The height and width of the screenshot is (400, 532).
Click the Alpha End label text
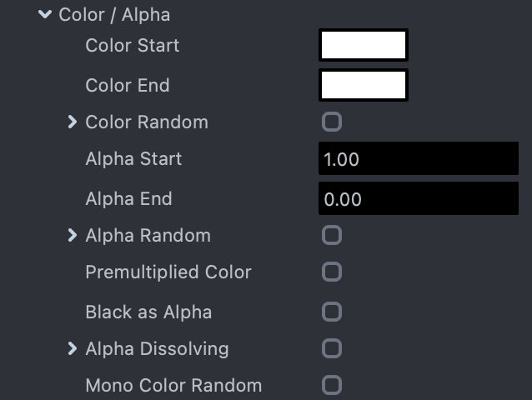click(128, 199)
